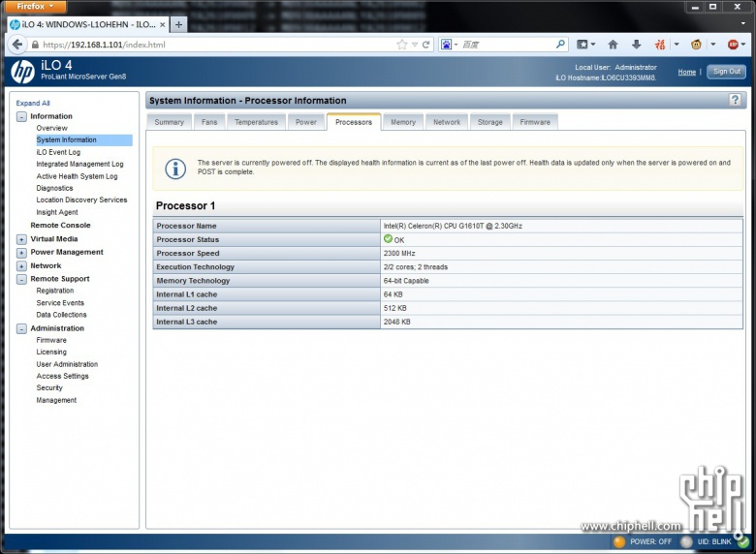
Task: Switch to the Power tab
Action: point(306,122)
